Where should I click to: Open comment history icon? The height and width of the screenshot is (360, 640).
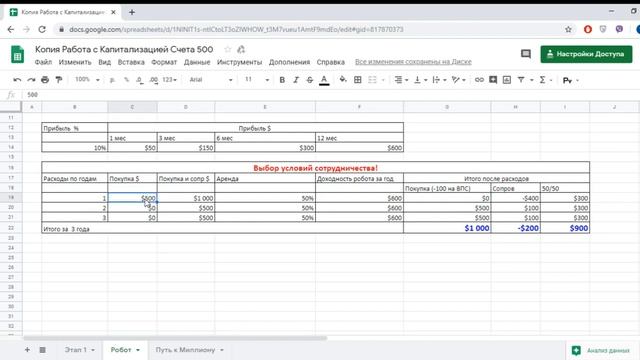click(x=526, y=54)
